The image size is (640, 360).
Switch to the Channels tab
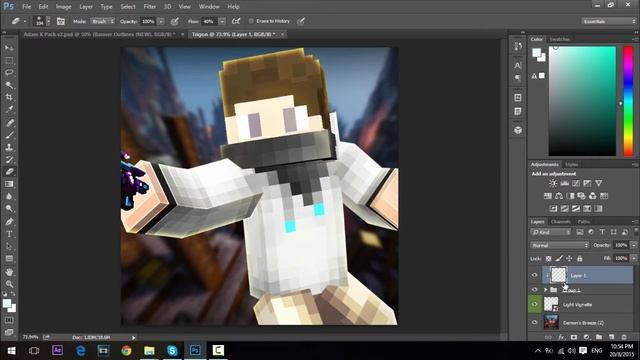[x=560, y=222]
